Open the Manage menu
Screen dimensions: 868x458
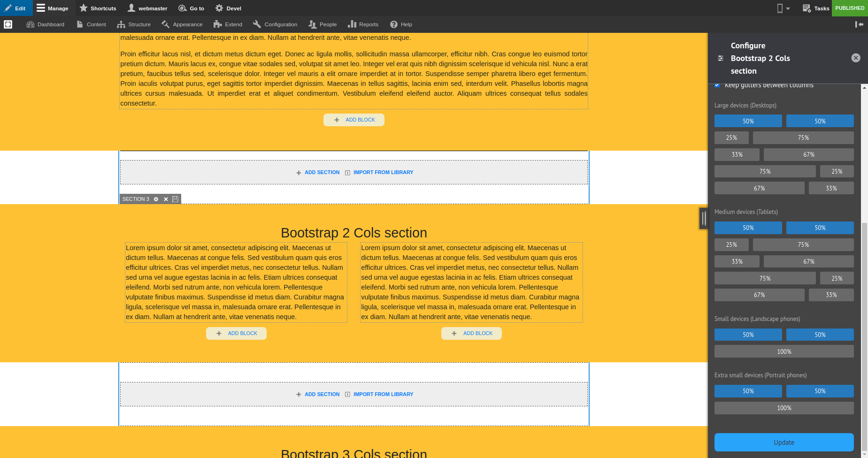(x=53, y=8)
